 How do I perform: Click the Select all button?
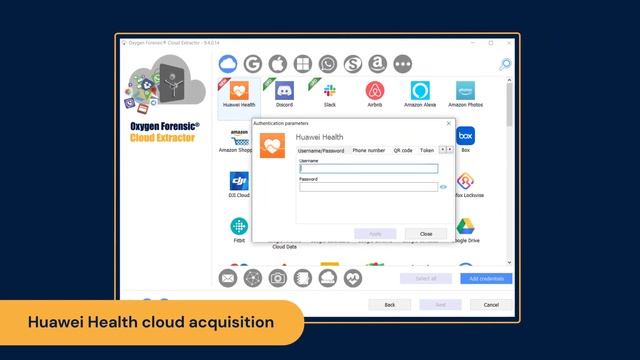(x=426, y=278)
